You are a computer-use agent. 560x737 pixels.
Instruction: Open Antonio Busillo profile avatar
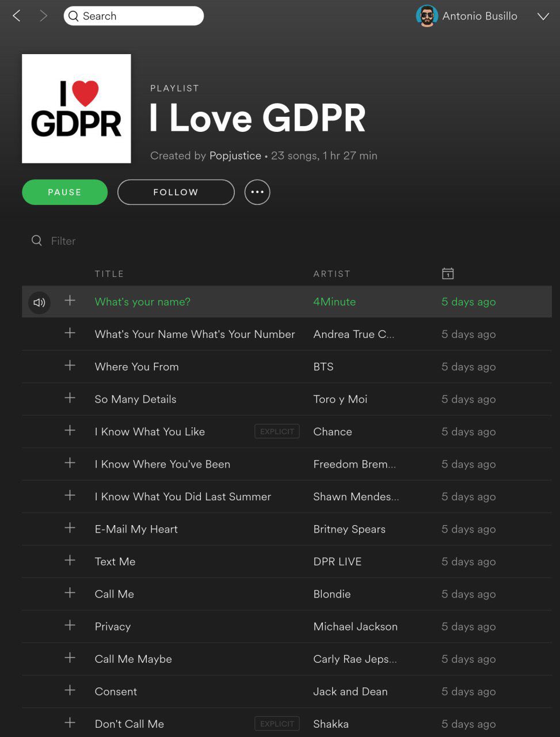[426, 16]
